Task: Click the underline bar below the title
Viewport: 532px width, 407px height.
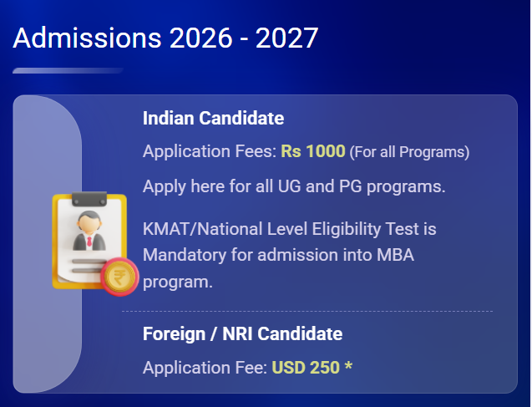Action: [x=68, y=70]
